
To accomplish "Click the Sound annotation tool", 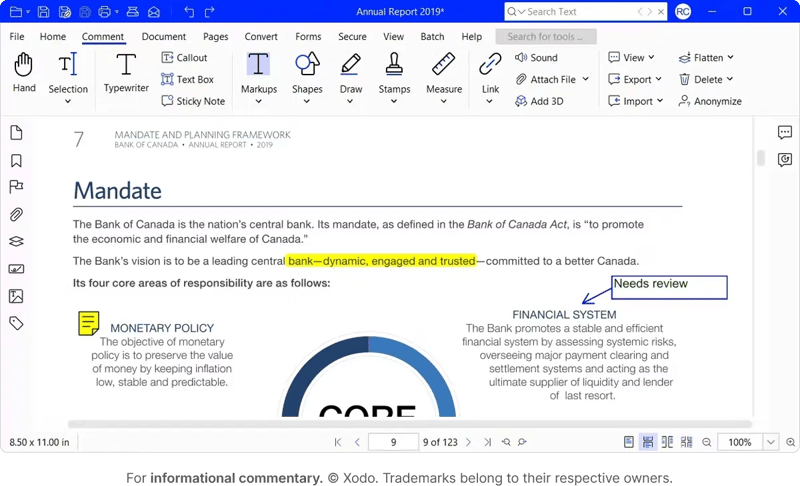I will click(x=536, y=58).
